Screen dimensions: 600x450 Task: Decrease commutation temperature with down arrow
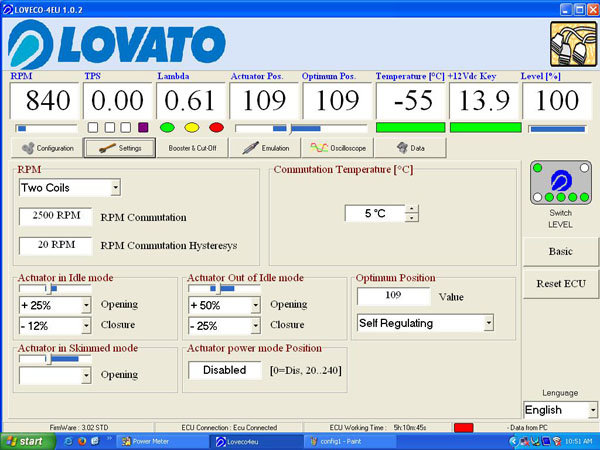click(x=412, y=218)
